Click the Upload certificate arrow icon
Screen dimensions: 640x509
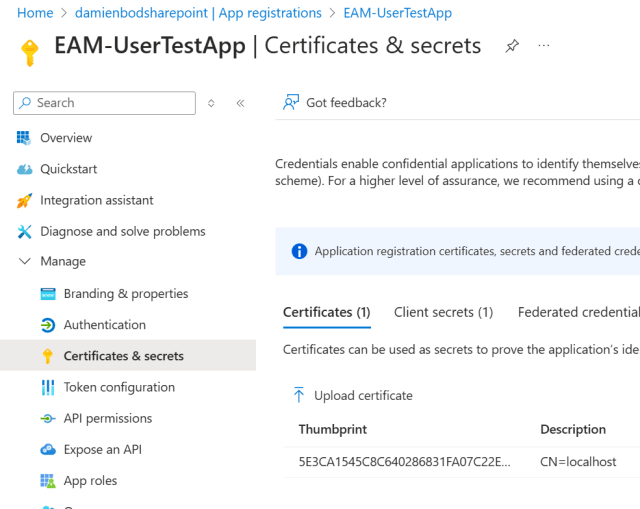click(299, 395)
